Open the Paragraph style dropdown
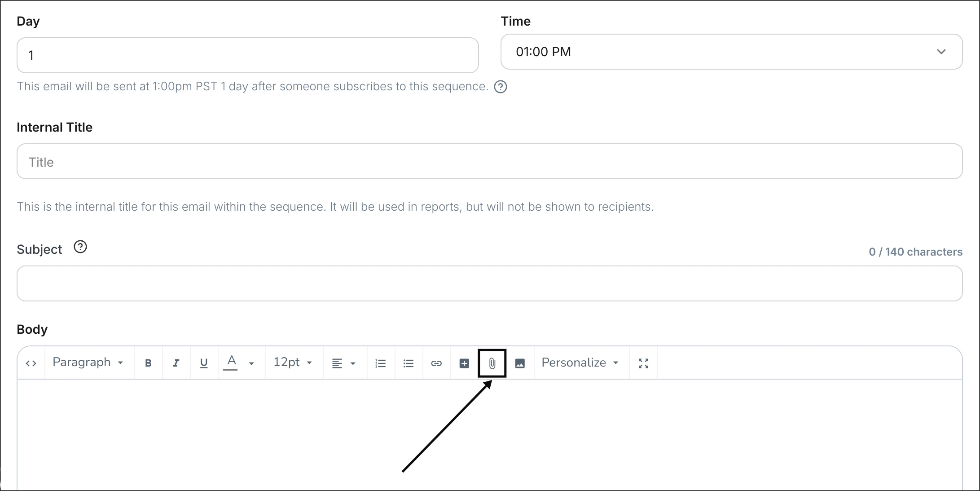980x491 pixels. (88, 363)
